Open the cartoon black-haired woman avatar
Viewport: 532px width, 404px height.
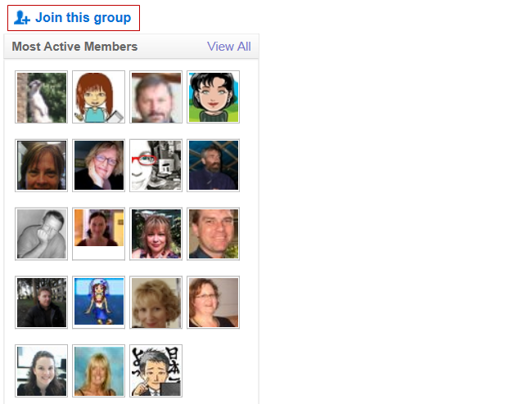click(214, 97)
